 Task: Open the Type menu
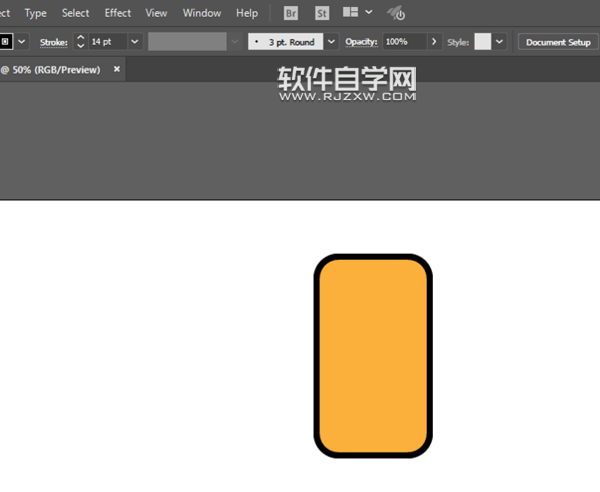[x=35, y=13]
